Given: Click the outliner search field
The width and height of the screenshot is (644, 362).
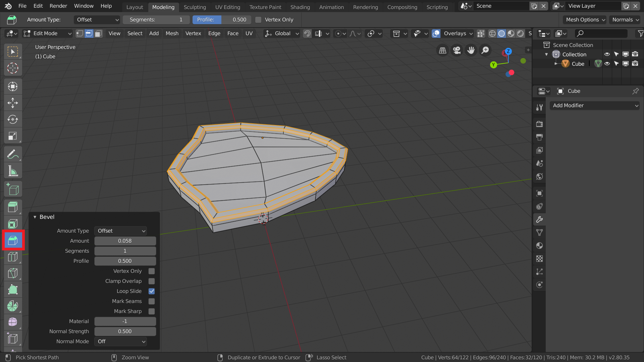Looking at the screenshot, I should [x=601, y=34].
